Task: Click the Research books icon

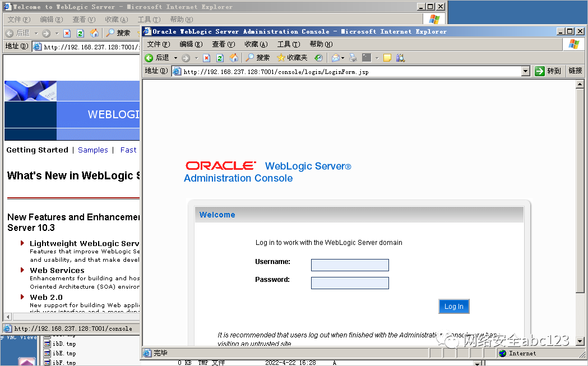Action: point(400,58)
